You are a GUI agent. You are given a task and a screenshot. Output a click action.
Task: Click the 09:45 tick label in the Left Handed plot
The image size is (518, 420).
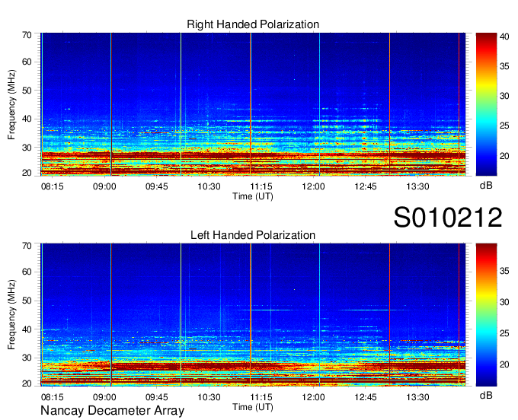pos(157,397)
